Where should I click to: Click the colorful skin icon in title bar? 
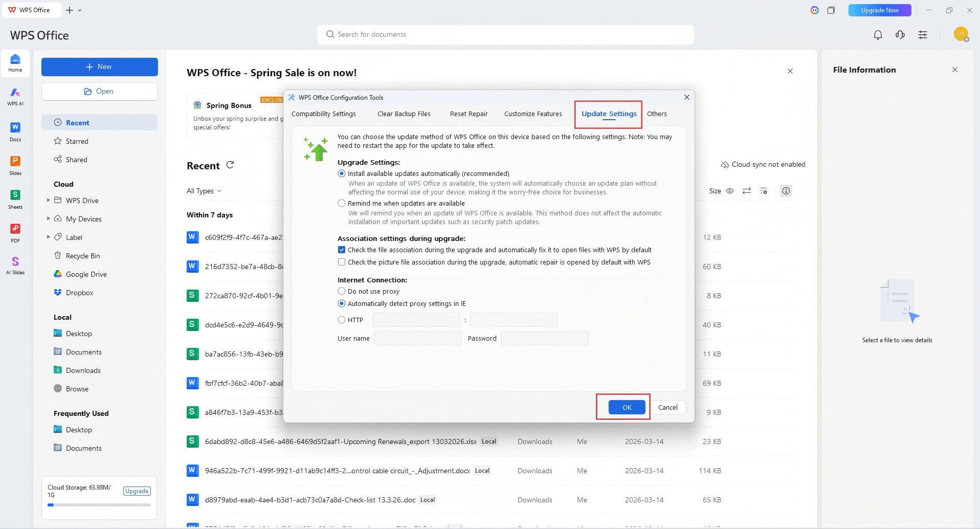[815, 10]
